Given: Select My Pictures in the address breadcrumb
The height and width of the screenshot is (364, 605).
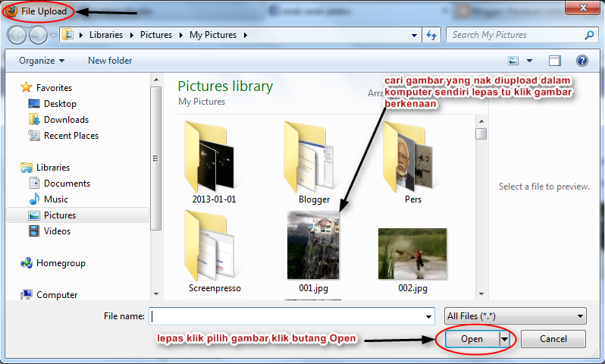Looking at the screenshot, I should 212,35.
